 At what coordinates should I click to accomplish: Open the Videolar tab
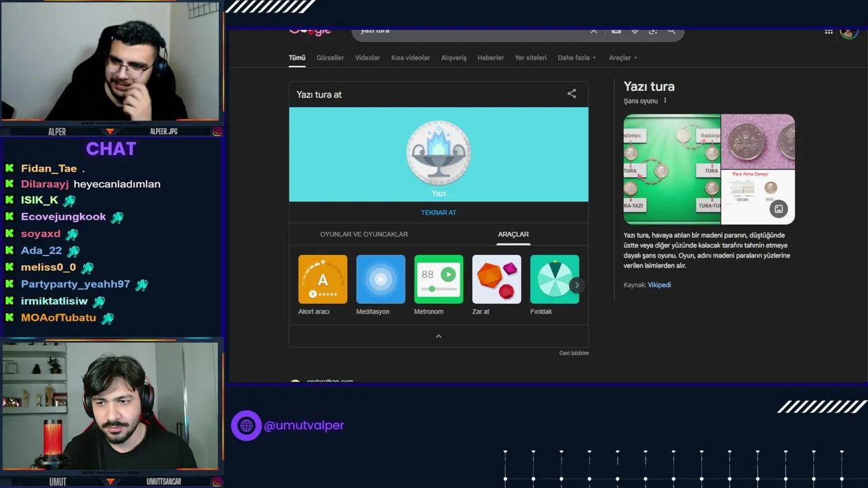(x=368, y=58)
